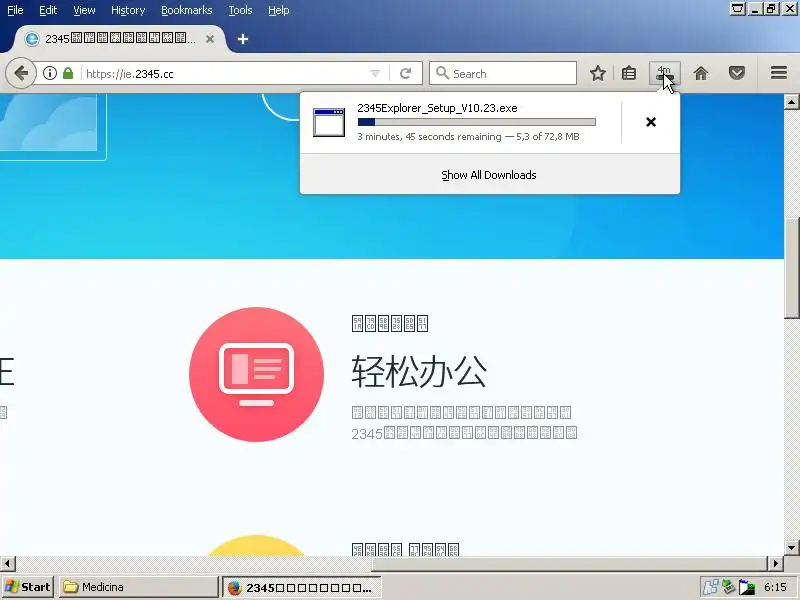800x600 pixels.
Task: Open the Help menu
Action: point(279,10)
